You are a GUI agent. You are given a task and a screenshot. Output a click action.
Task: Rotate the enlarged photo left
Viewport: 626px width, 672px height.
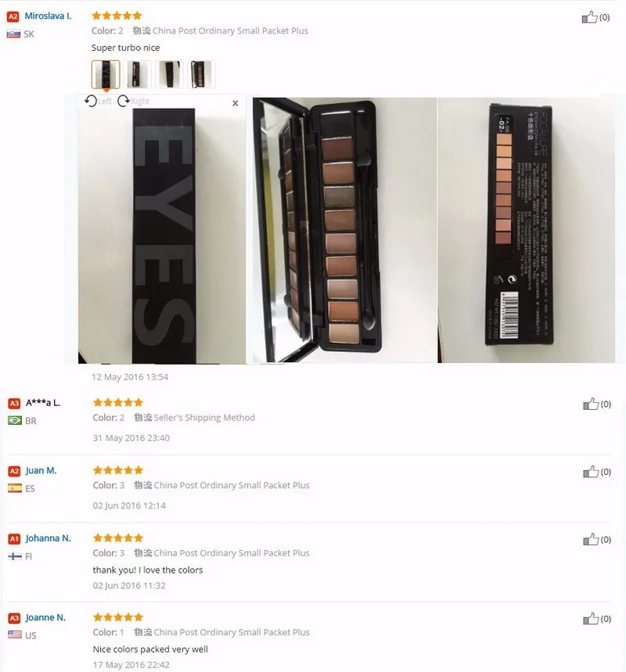pyautogui.click(x=98, y=101)
